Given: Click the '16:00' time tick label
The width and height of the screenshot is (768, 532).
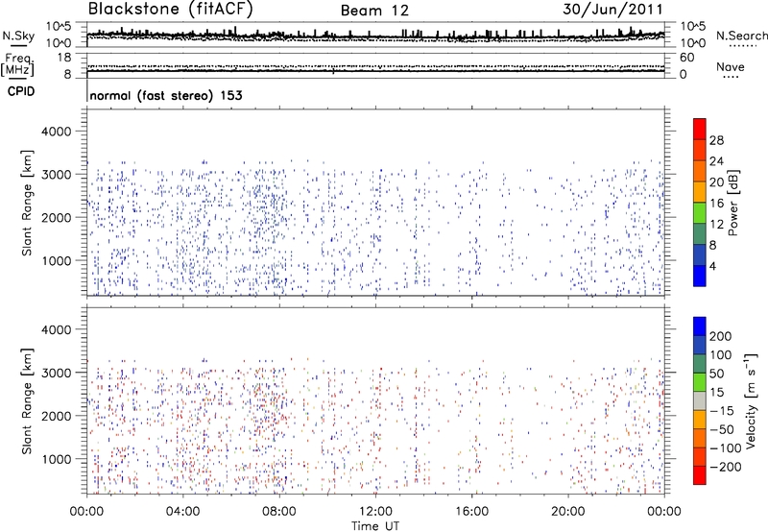Looking at the screenshot, I should pyautogui.click(x=471, y=512).
